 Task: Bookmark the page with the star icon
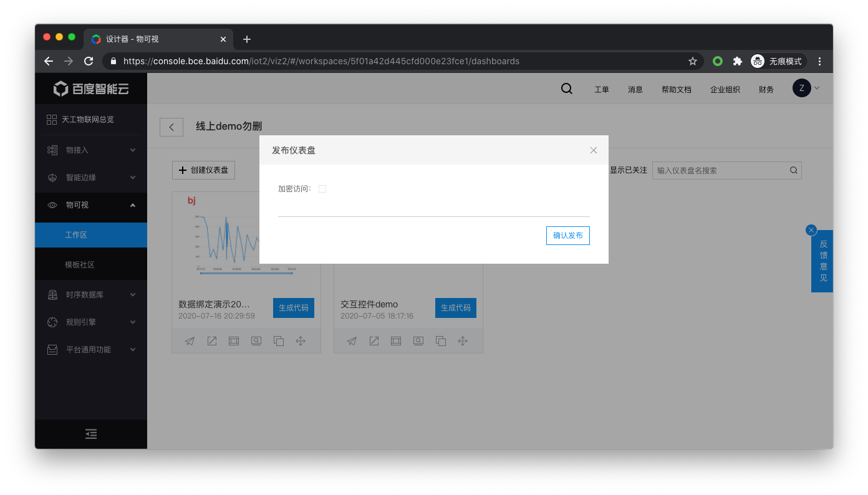692,61
